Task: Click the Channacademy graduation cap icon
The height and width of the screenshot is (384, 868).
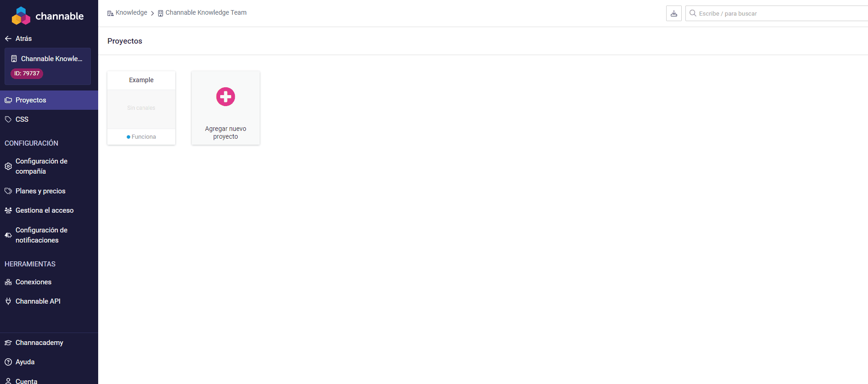Action: point(8,343)
